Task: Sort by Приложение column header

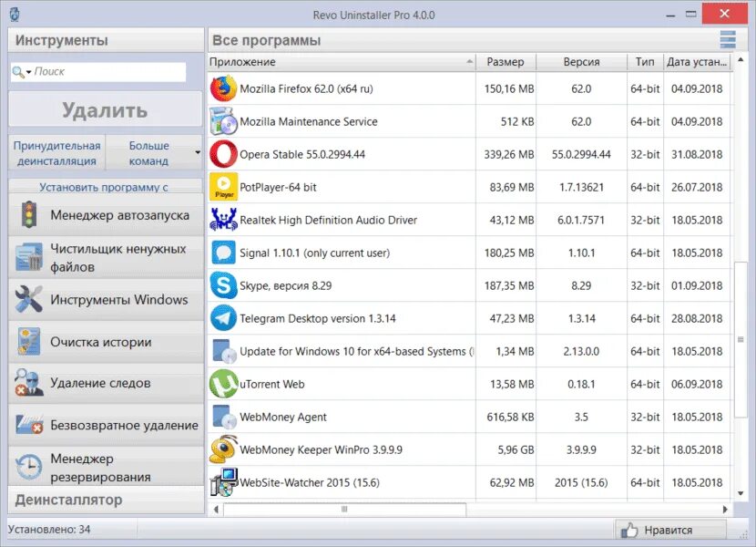Action: point(342,62)
